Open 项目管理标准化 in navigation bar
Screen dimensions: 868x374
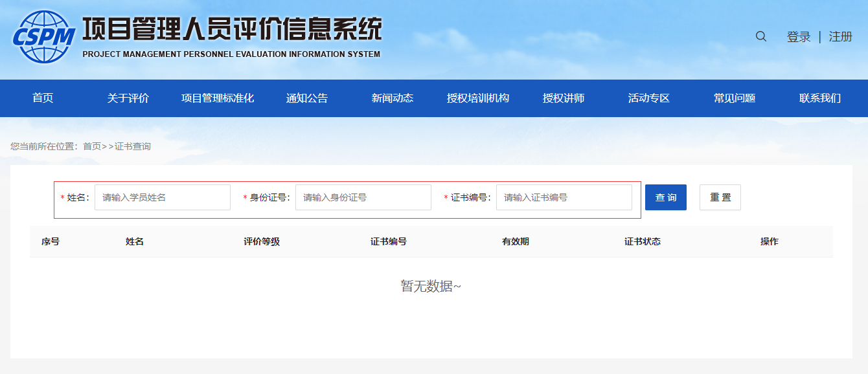pos(218,98)
